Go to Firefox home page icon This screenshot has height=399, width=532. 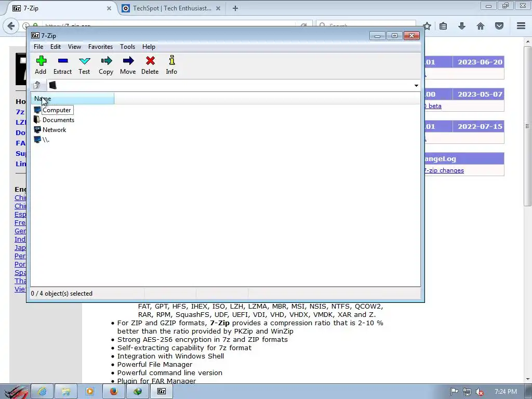[481, 26]
